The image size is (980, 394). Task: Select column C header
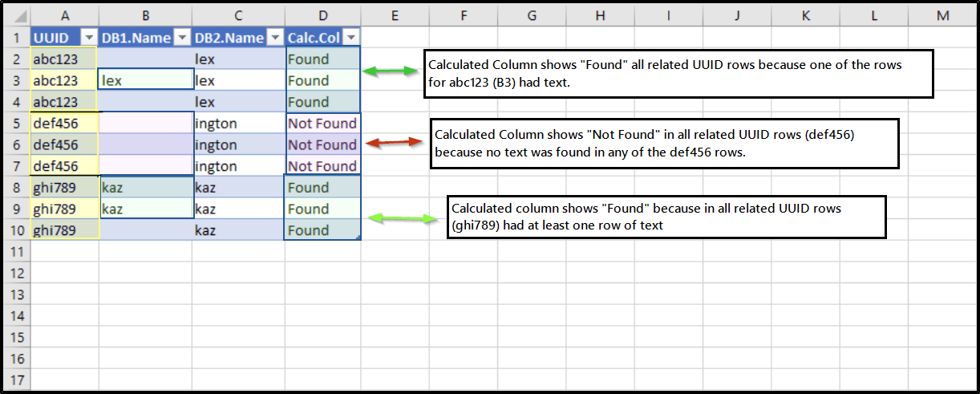(x=239, y=16)
